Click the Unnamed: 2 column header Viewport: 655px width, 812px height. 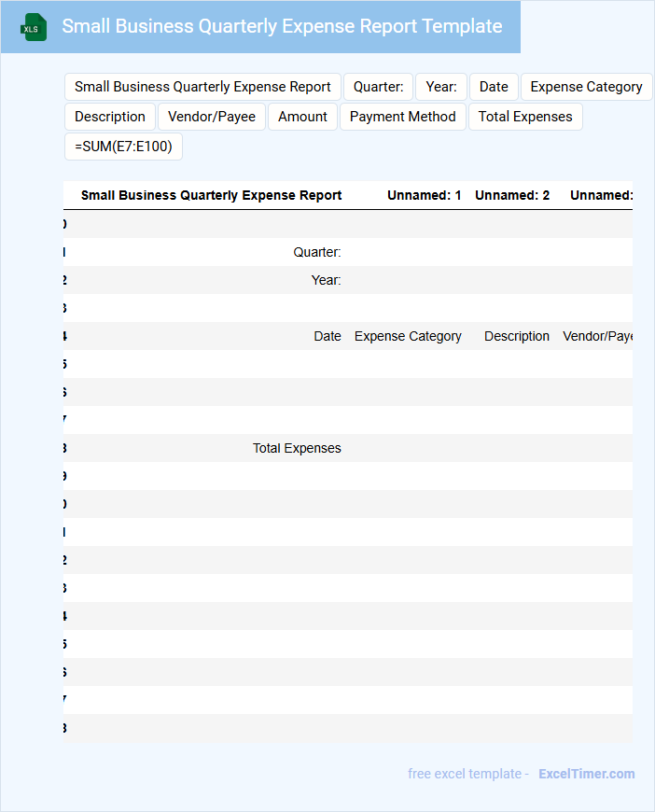point(512,195)
